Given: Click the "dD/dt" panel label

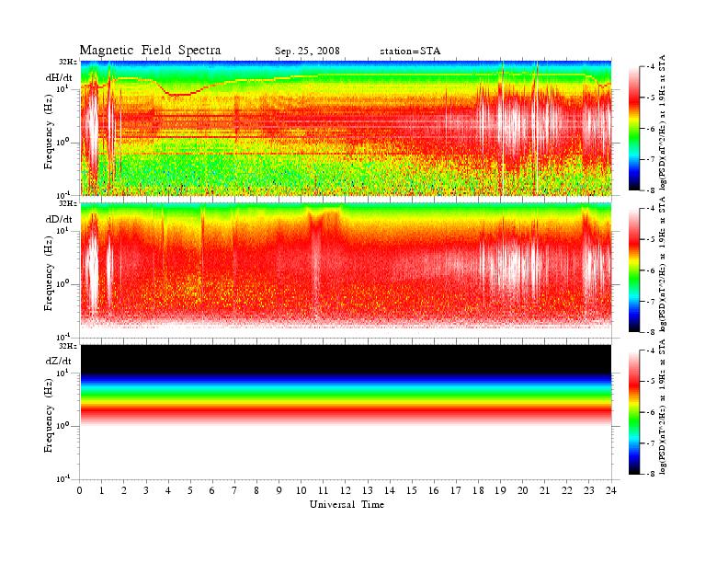Looking at the screenshot, I should tap(59, 219).
